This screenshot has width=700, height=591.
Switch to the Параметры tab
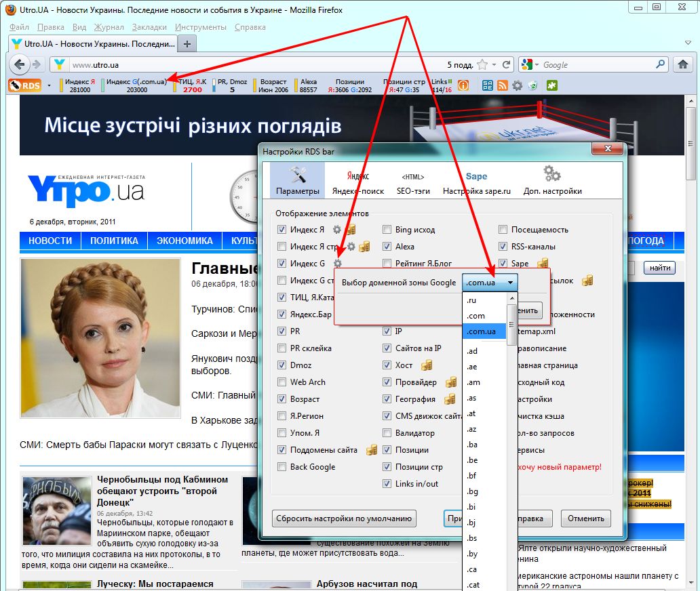tap(298, 180)
